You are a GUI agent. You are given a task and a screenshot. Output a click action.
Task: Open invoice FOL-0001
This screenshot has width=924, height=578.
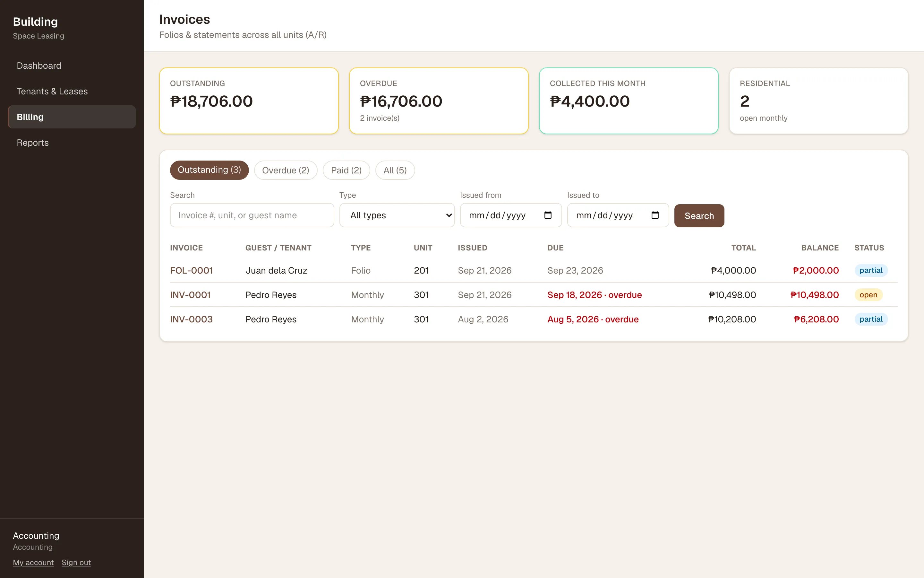click(x=191, y=270)
